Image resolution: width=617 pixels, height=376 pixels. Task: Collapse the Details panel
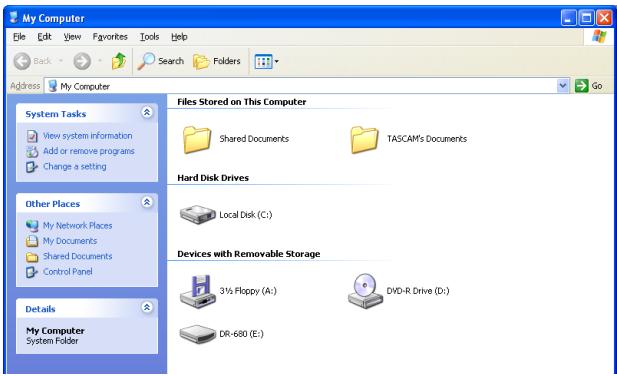point(147,307)
